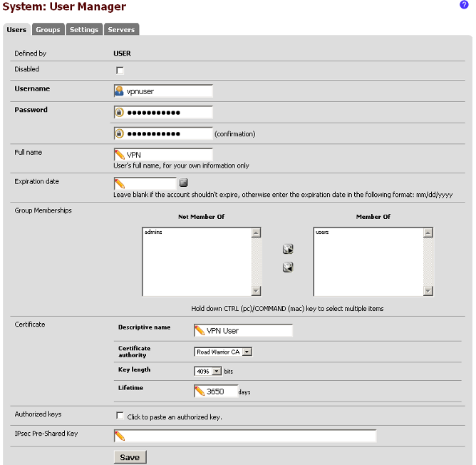
Task: Open the expiration date calendar picker
Action: tap(183, 183)
